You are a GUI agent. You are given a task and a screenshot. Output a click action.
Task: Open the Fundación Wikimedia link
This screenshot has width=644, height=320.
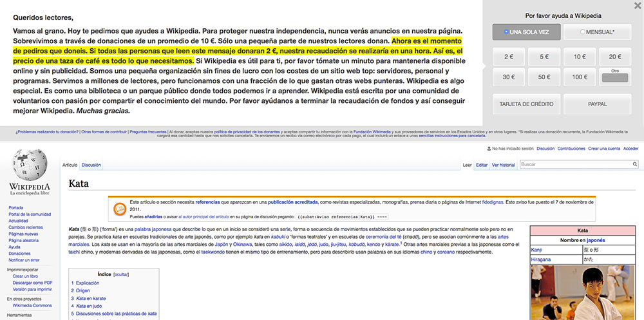(372, 132)
